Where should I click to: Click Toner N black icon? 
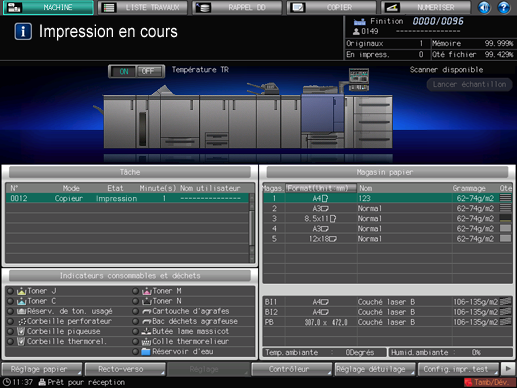[x=147, y=301]
